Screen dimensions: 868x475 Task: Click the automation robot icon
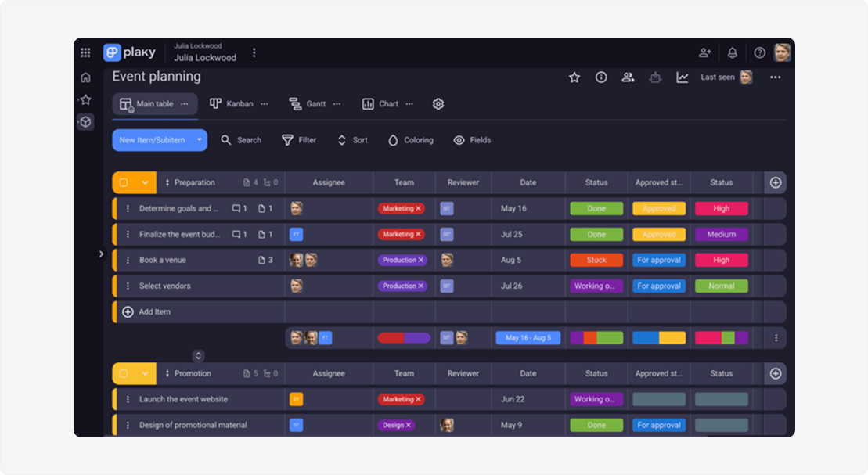coord(655,77)
